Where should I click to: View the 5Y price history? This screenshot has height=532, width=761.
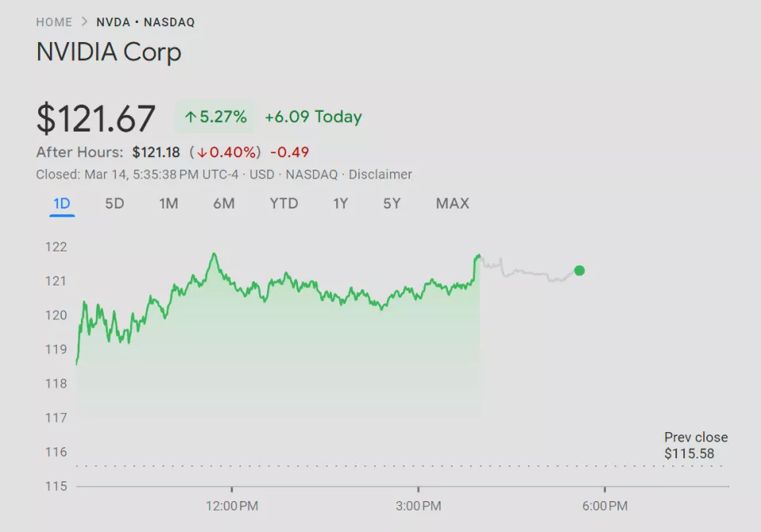pos(392,204)
